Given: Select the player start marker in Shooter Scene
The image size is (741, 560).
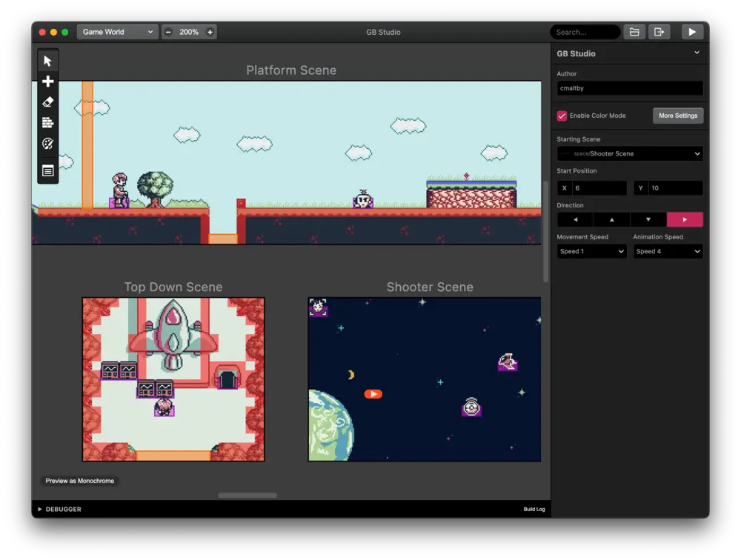Looking at the screenshot, I should (x=373, y=393).
